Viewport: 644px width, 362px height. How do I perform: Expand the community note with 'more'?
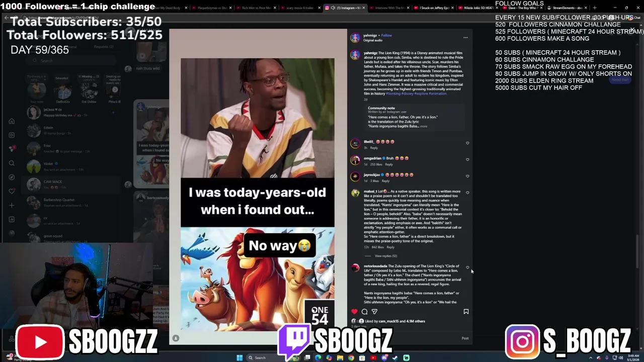pyautogui.click(x=424, y=126)
